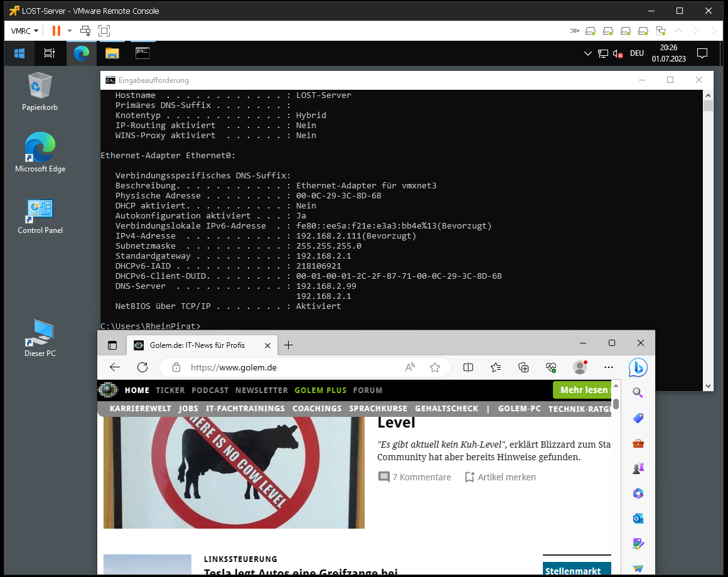Screen dimensions: 728x577
Task: Open the clock showing 20:26
Action: (x=668, y=53)
